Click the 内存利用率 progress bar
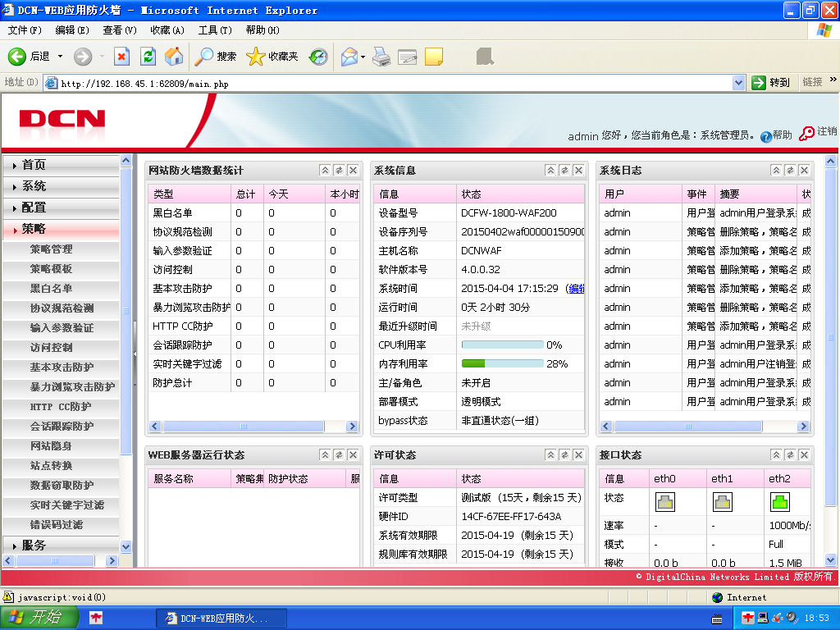Image resolution: width=840 pixels, height=630 pixels. (x=503, y=363)
